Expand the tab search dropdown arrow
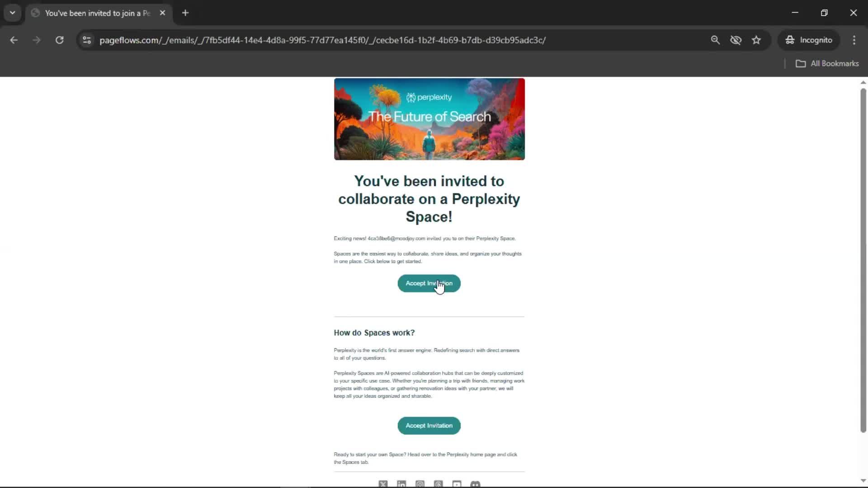The width and height of the screenshot is (868, 488). [x=13, y=13]
